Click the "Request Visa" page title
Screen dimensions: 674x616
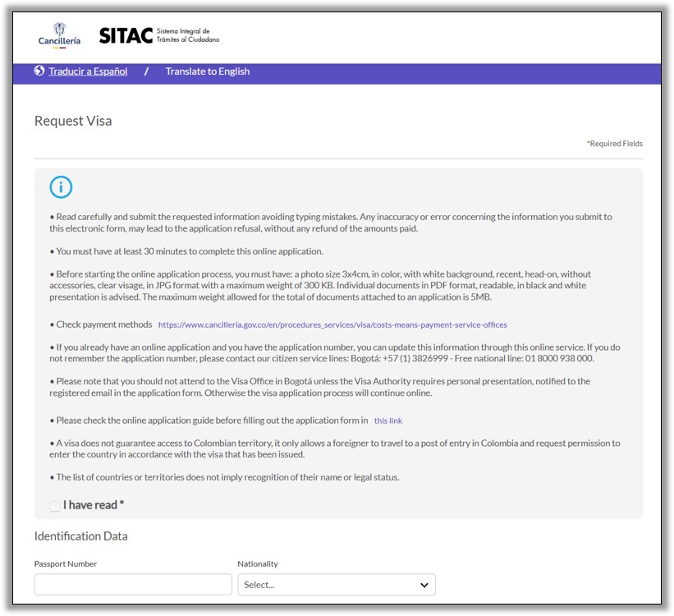pos(72,120)
